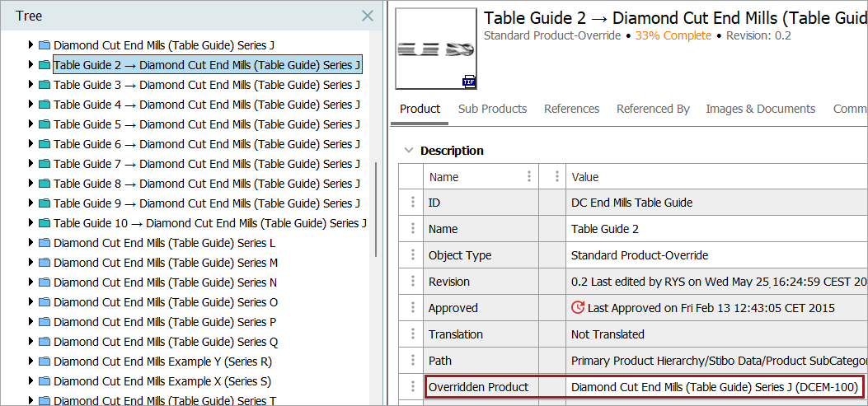Open the Images & Documents tab
The image size is (868, 406).
pos(760,109)
